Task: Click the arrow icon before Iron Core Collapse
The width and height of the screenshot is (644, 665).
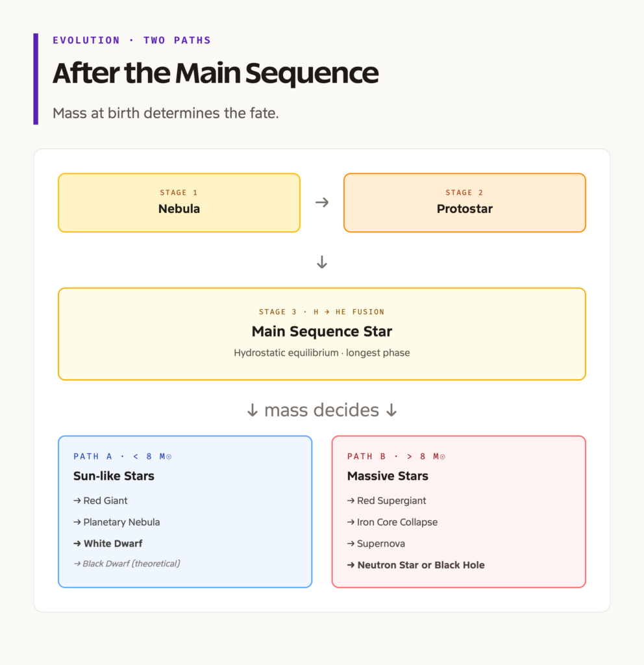Action: point(351,522)
